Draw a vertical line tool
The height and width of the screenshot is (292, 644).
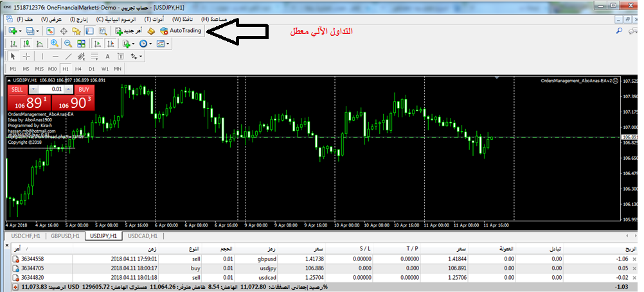(x=42, y=56)
